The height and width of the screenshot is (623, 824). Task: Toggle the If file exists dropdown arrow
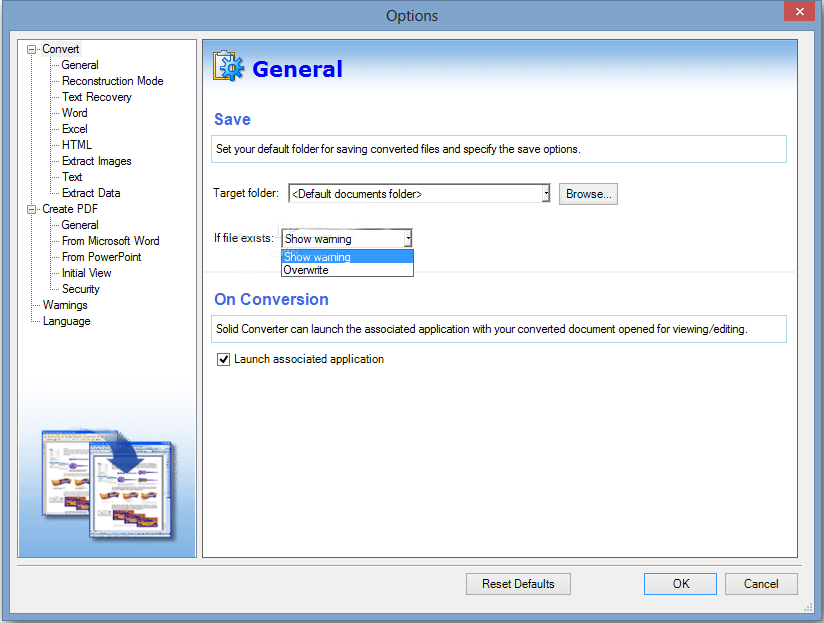[x=408, y=239]
